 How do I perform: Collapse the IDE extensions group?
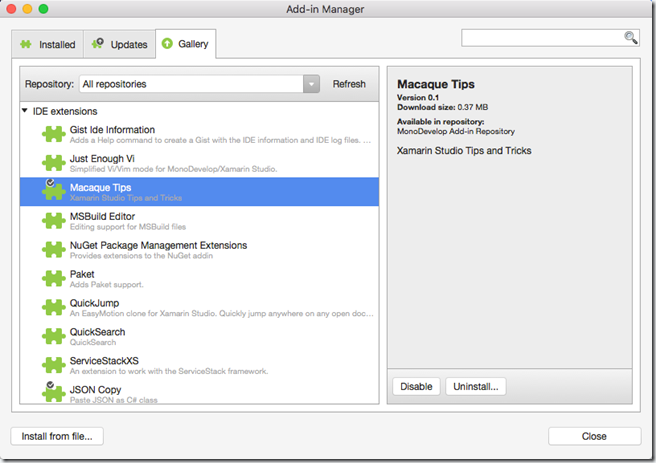(x=25, y=111)
